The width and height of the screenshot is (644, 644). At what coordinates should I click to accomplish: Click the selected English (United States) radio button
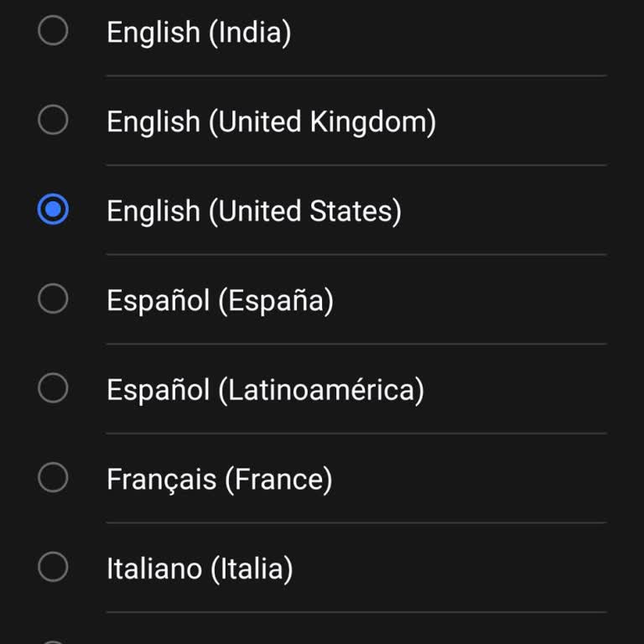tap(53, 210)
